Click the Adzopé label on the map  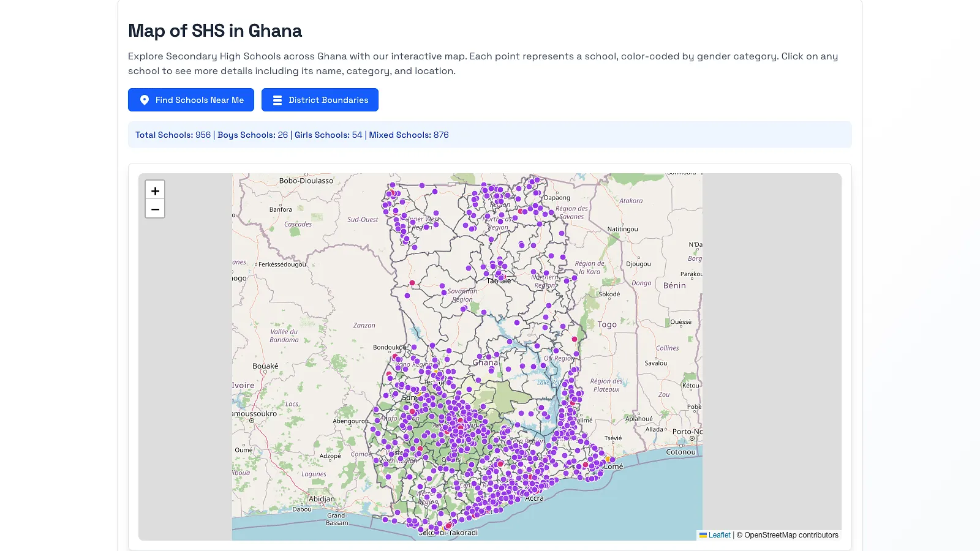pos(330,456)
